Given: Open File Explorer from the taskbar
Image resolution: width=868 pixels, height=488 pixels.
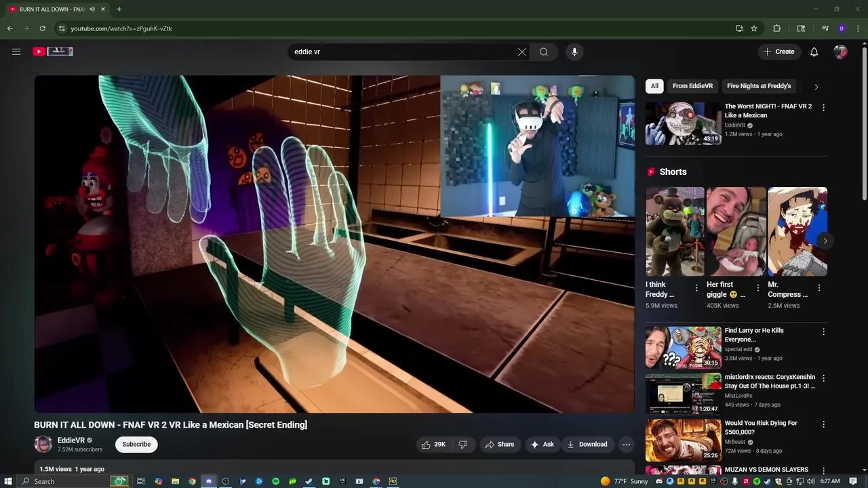Looking at the screenshot, I should click(x=175, y=481).
